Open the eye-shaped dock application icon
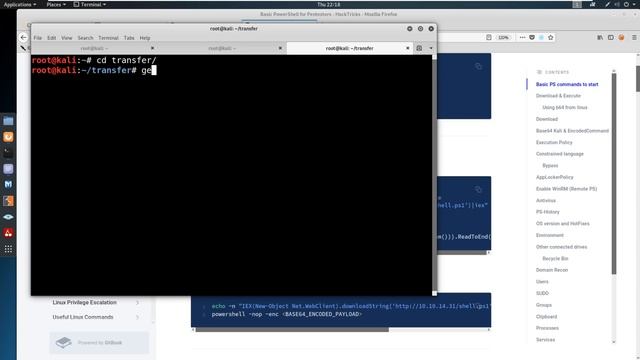 tap(8, 217)
